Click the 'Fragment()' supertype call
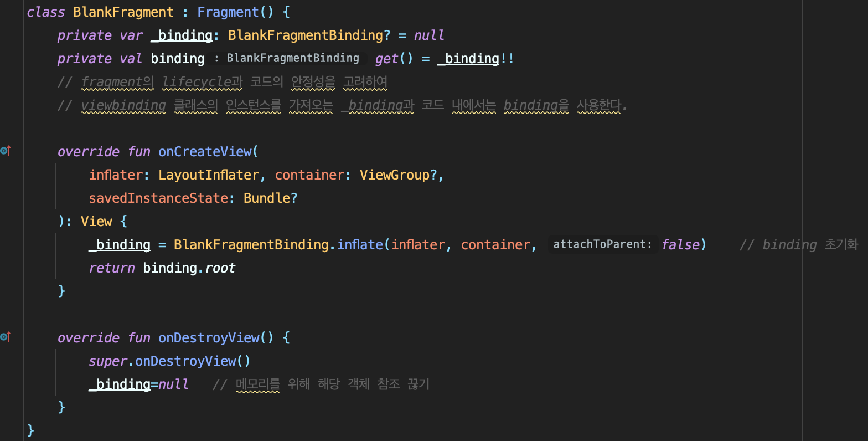The width and height of the screenshot is (868, 441). click(235, 12)
